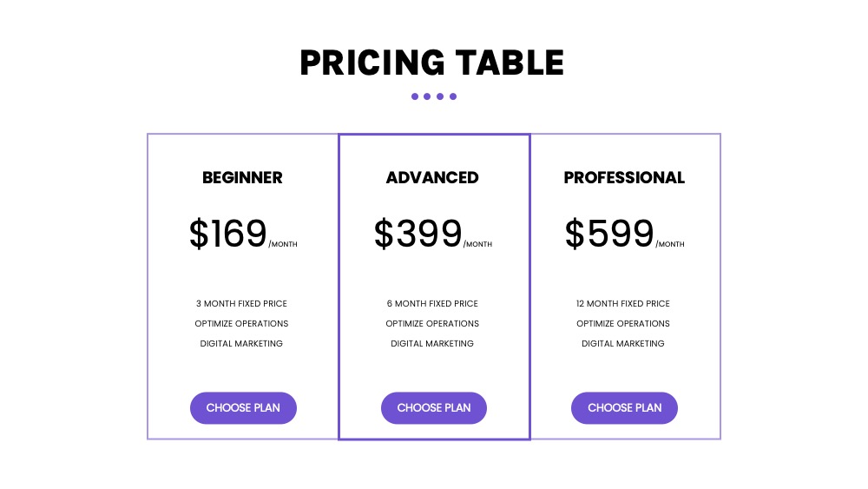This screenshot has width=868, height=489.
Task: Click Optimize Operations in Professional column
Action: pyautogui.click(x=622, y=323)
